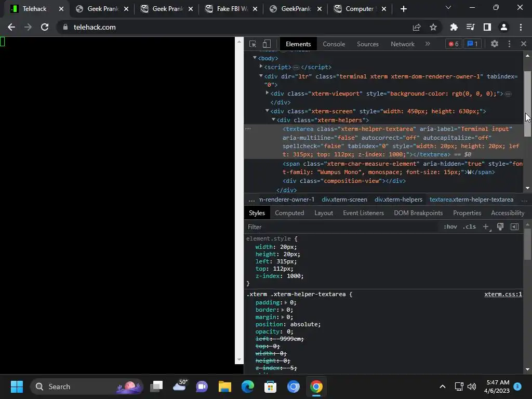Switch to the Console tab

334,44
